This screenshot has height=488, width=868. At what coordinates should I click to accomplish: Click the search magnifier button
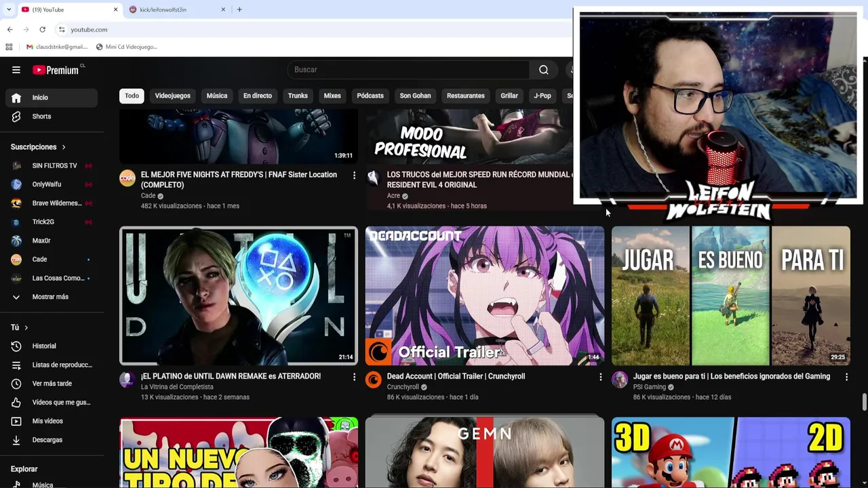point(544,70)
